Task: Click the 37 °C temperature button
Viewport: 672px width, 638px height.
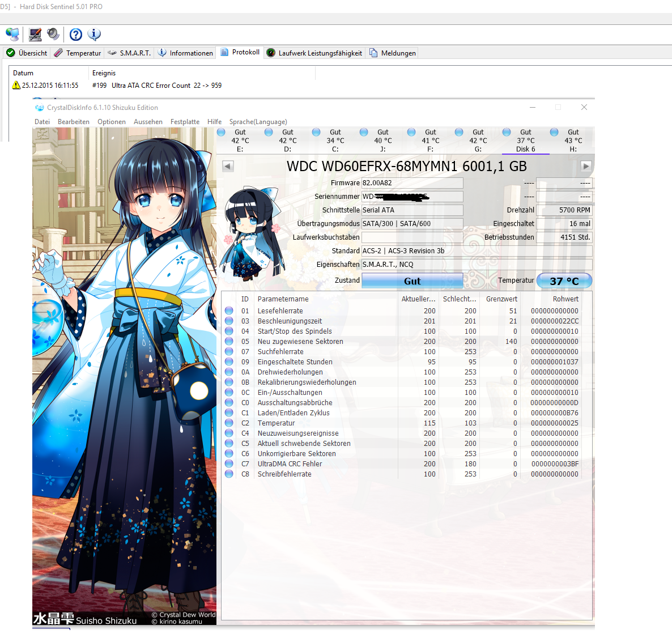Action: click(564, 281)
